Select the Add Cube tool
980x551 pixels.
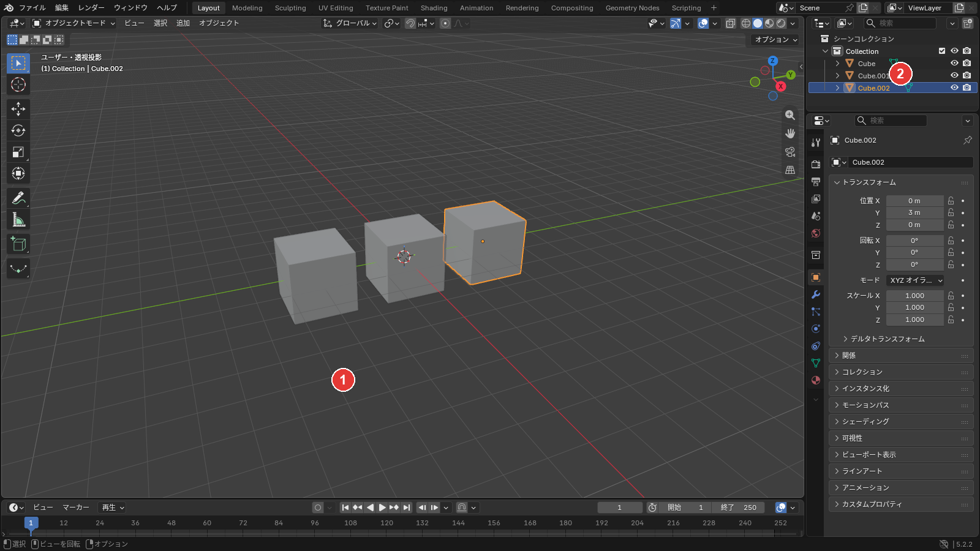coord(18,244)
